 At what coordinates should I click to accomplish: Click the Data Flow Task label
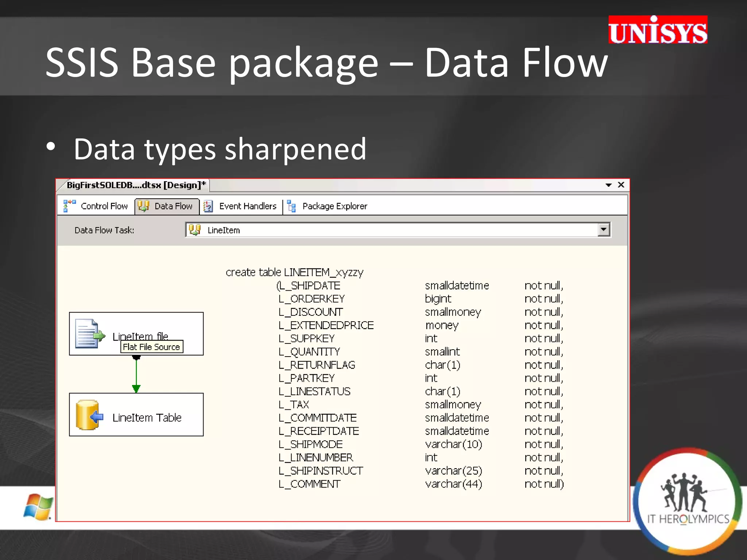tap(104, 230)
